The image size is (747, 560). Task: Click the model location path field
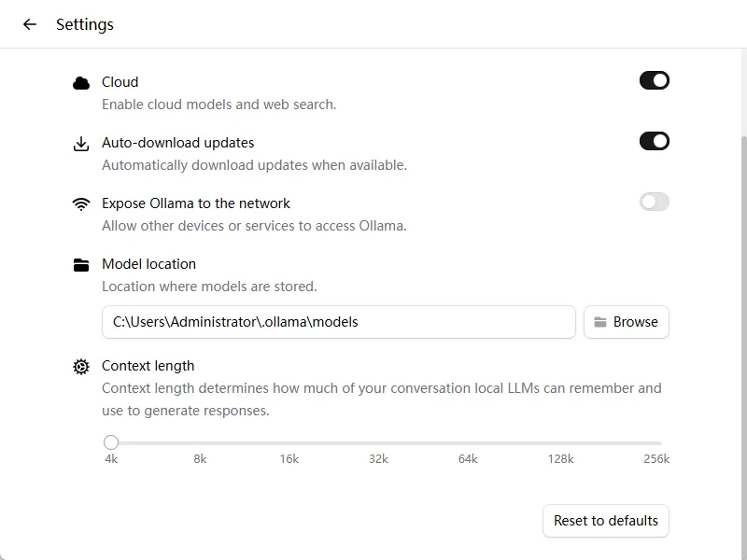pos(338,322)
